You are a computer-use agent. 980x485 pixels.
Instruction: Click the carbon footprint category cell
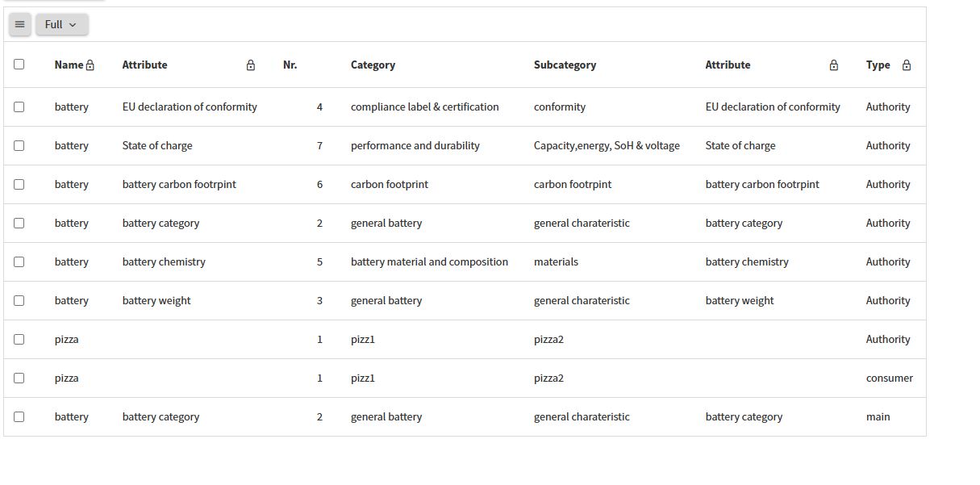pos(390,184)
